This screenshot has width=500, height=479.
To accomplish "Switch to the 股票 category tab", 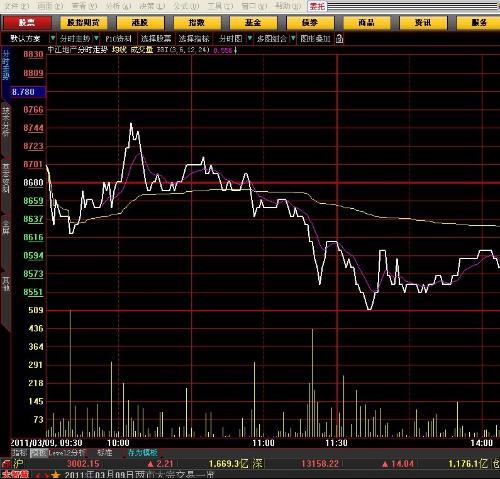I will tap(27, 23).
